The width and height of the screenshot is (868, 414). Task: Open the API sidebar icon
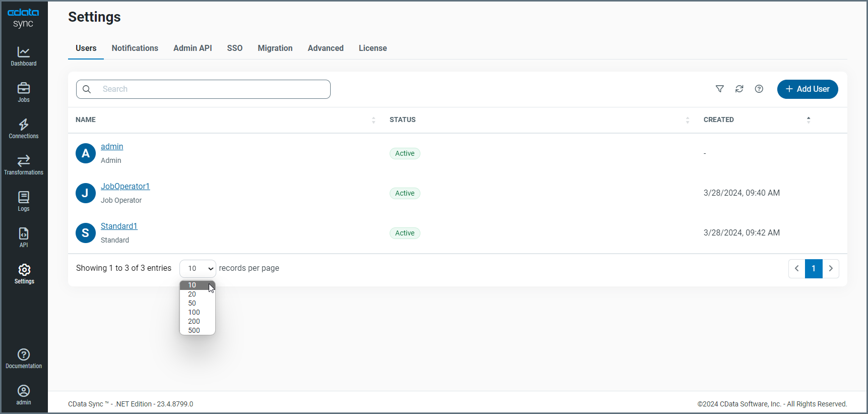point(24,238)
